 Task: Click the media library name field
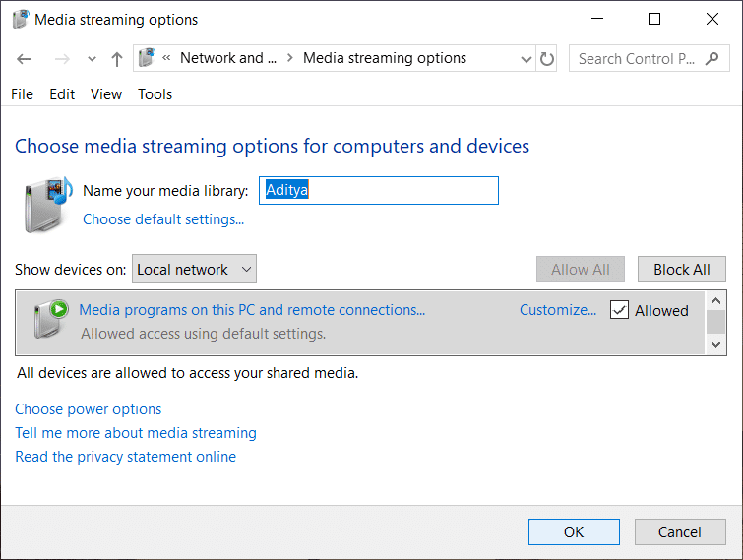click(379, 191)
